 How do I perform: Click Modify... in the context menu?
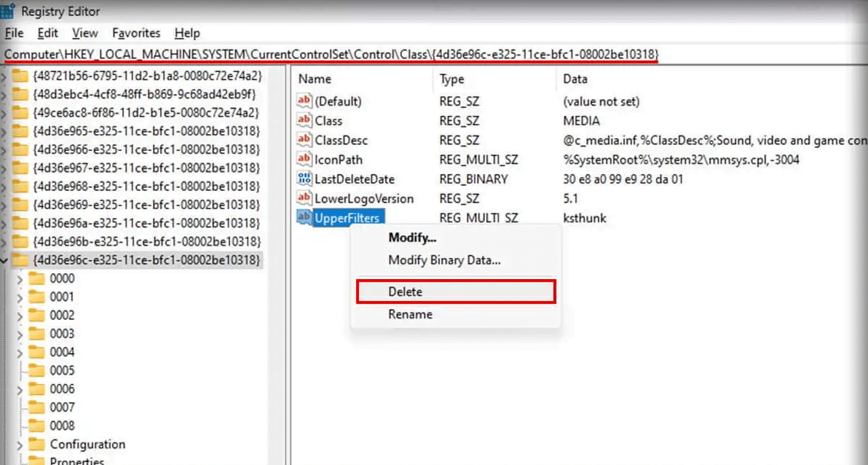(x=413, y=238)
